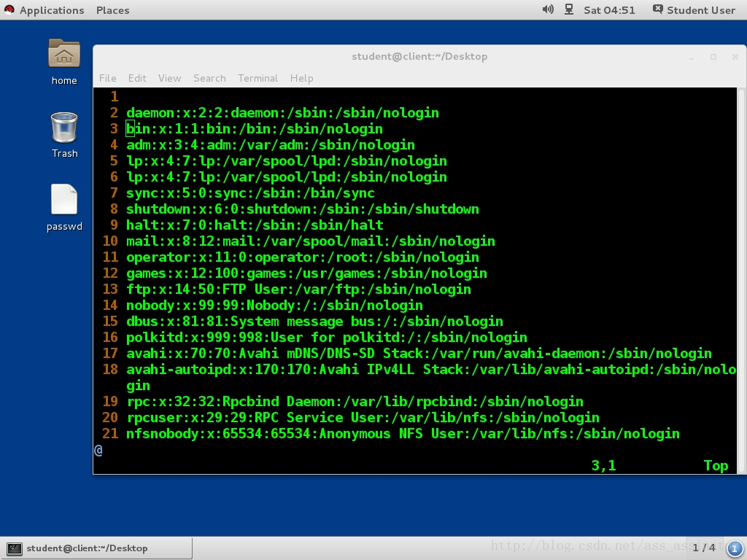Maximize the terminal window
This screenshot has width=747, height=560.
point(713,57)
